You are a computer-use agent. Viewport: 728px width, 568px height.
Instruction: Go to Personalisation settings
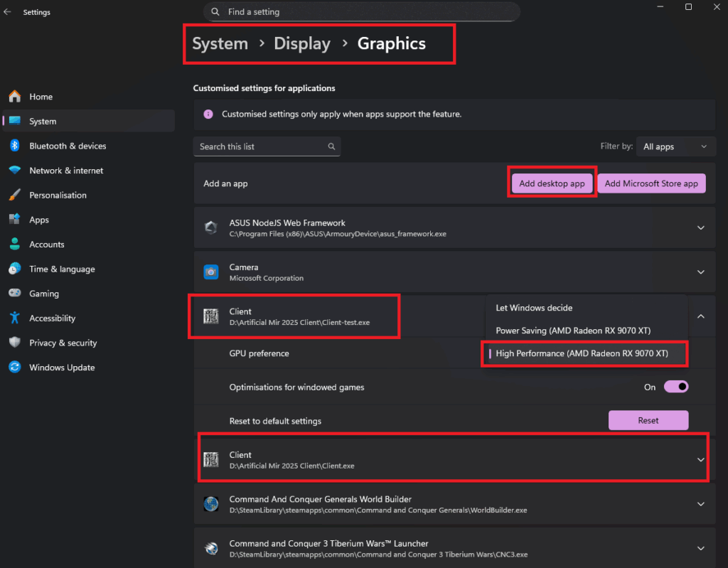(x=58, y=195)
